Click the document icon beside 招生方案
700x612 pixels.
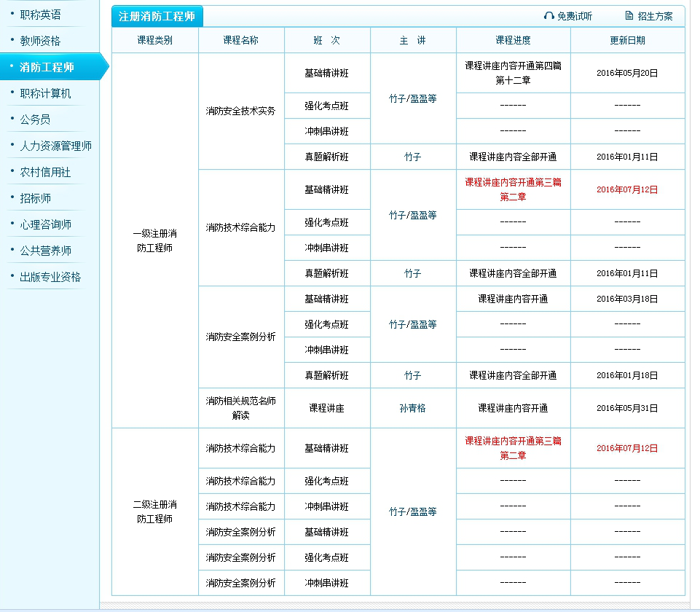(x=627, y=15)
